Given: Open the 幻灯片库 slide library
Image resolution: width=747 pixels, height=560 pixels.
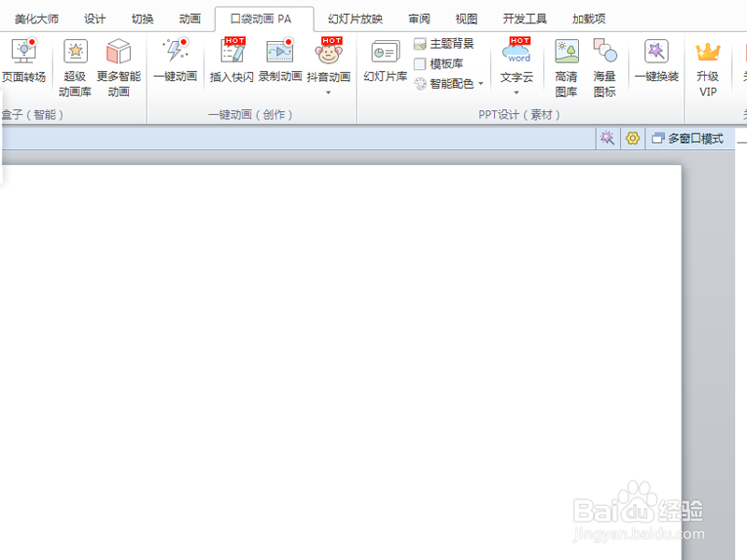Looking at the screenshot, I should pos(386,61).
